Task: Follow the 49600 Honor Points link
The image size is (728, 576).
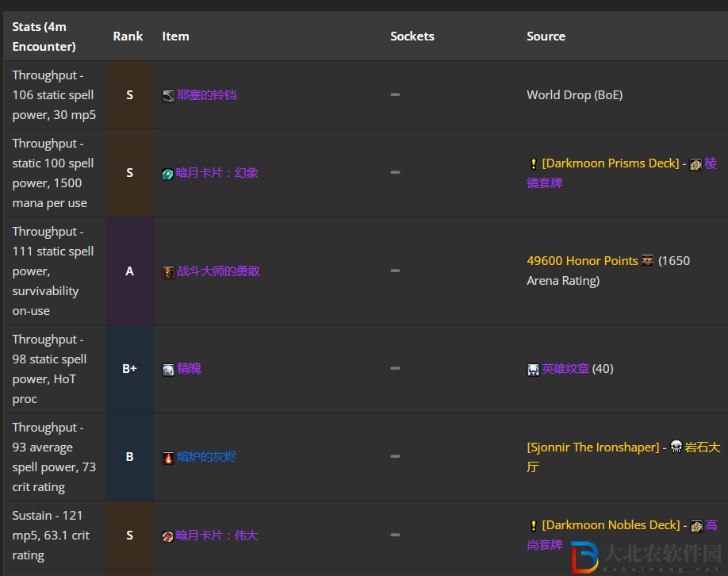Action: pyautogui.click(x=582, y=261)
